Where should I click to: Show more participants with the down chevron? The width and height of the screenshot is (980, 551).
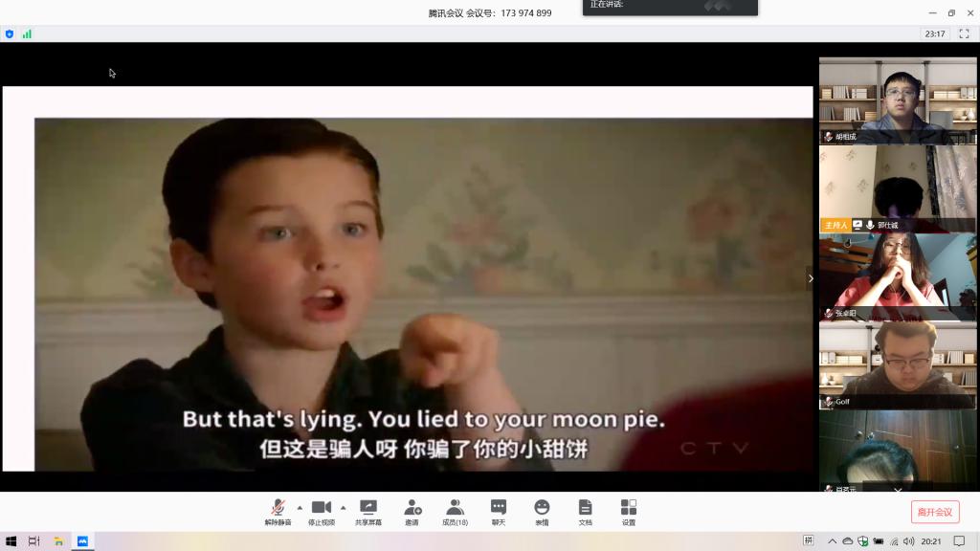(x=898, y=490)
